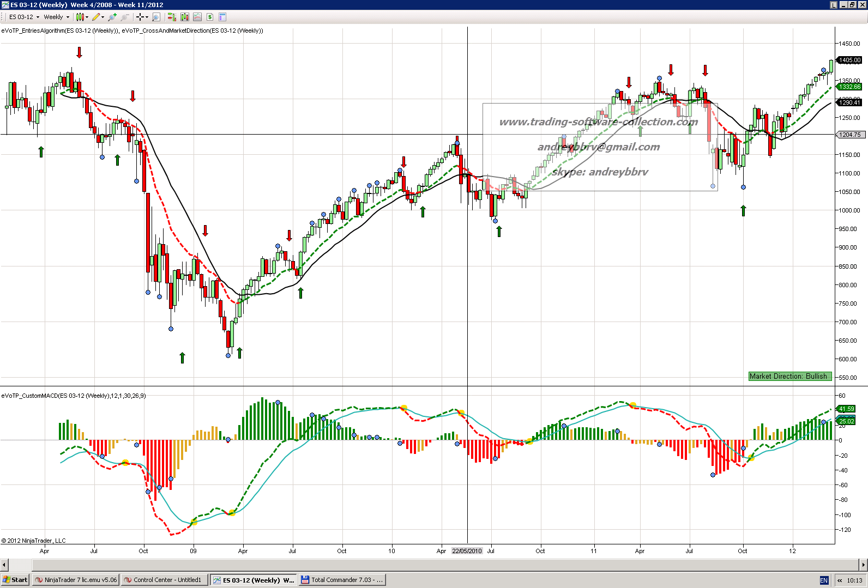868x588 pixels.
Task: Click the horizontal scrollbar left arrow
Action: (x=4, y=565)
